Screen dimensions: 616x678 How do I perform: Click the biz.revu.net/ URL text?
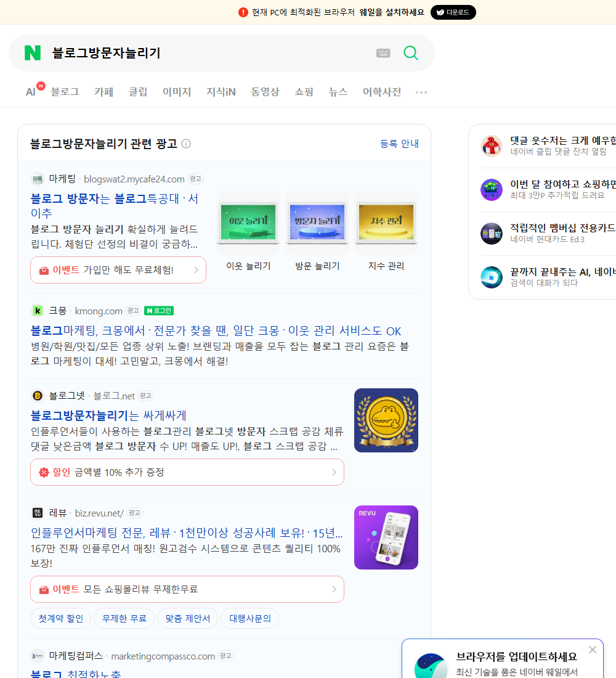pyautogui.click(x=99, y=513)
